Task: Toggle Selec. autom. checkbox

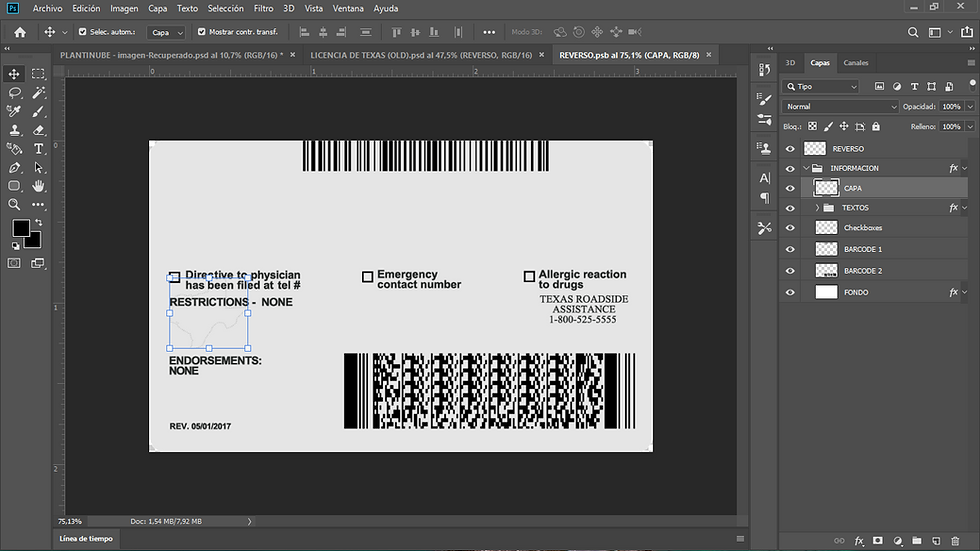Action: (x=82, y=32)
